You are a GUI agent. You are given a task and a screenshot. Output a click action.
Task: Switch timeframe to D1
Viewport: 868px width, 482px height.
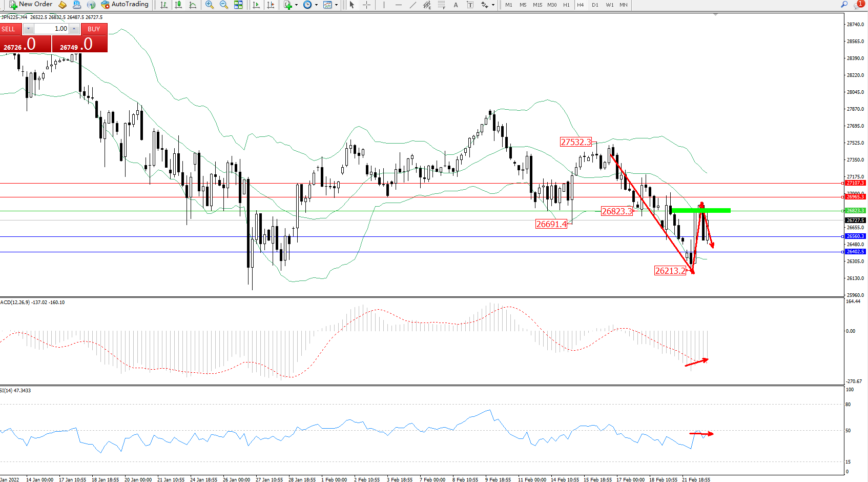coord(595,5)
